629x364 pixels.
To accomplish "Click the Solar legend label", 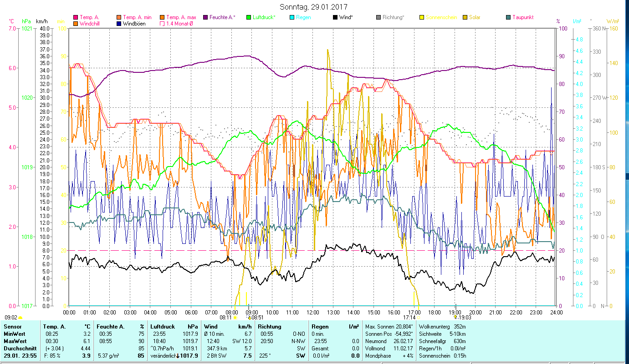I will (x=475, y=18).
